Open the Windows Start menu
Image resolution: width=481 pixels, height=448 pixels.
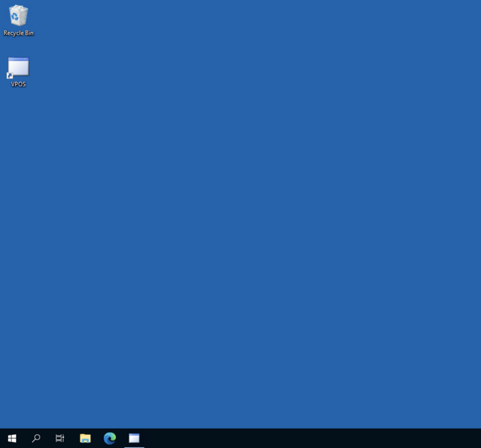[x=12, y=438]
